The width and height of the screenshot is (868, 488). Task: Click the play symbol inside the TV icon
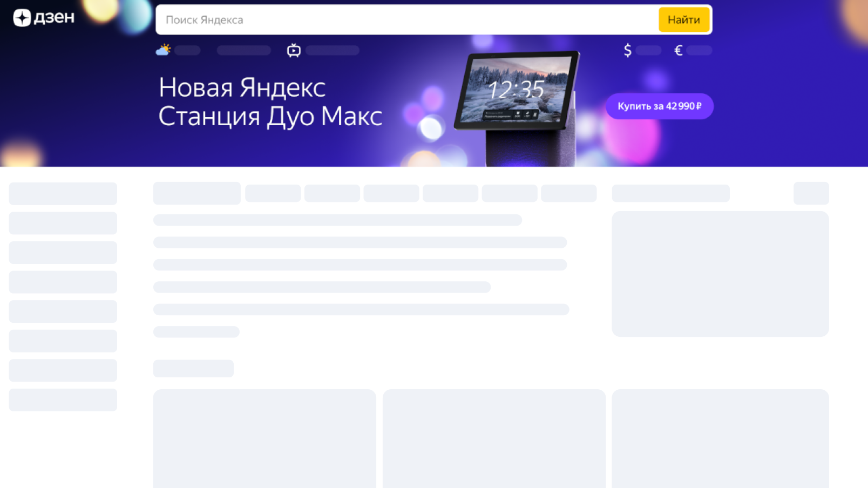(x=294, y=51)
